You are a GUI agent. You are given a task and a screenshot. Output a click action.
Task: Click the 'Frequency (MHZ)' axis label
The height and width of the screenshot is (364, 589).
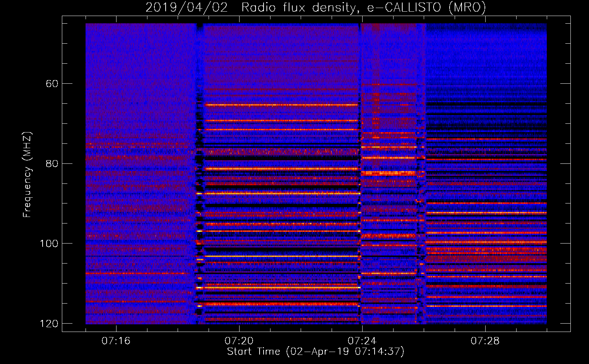coord(27,175)
